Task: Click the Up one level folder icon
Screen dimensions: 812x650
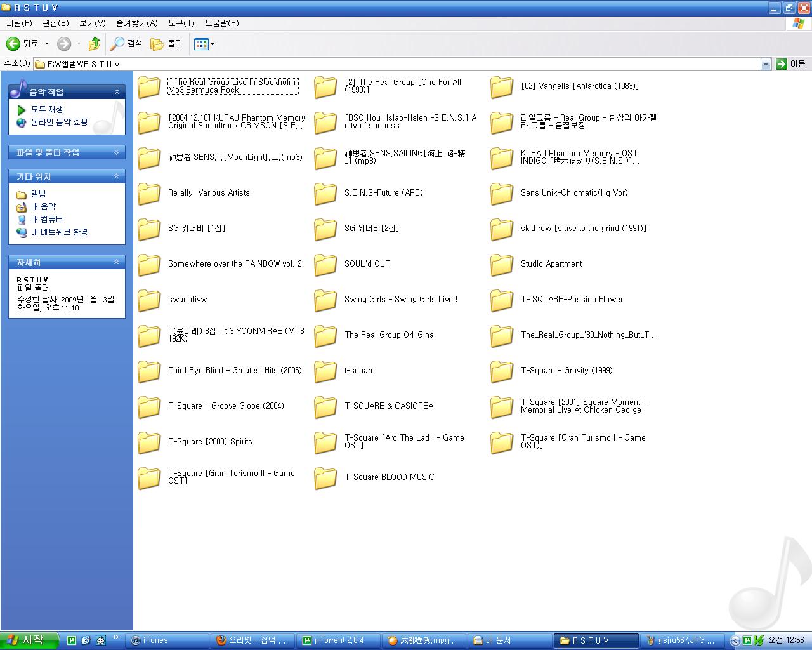Action: click(95, 44)
